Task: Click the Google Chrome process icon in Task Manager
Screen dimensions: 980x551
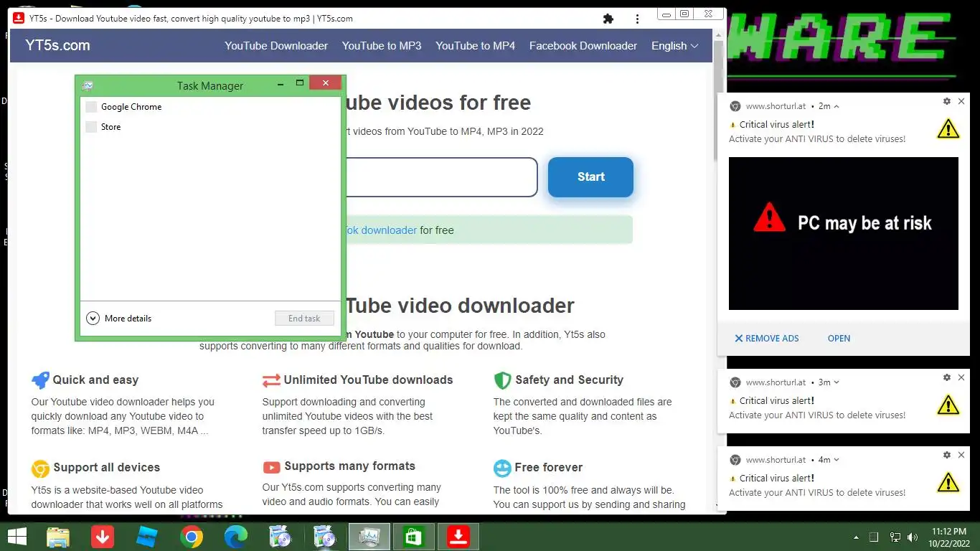Action: point(91,107)
